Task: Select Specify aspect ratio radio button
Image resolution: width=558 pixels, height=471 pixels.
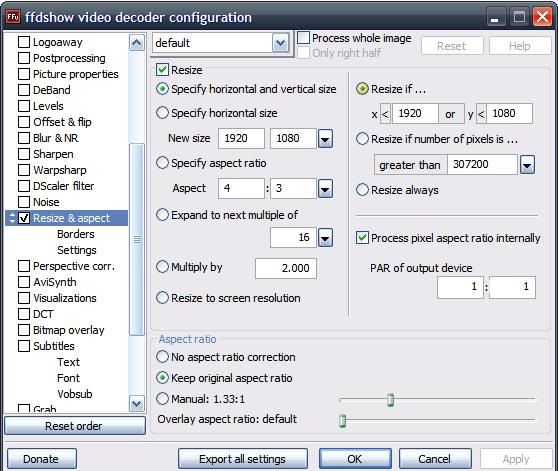Action: point(162,163)
